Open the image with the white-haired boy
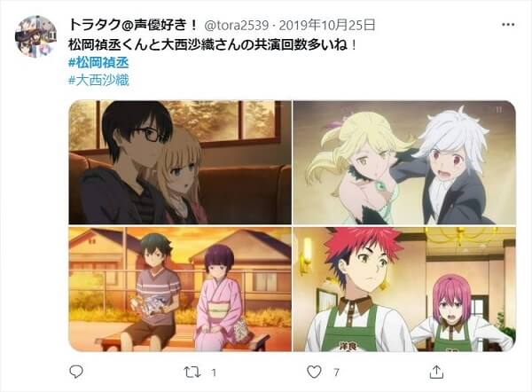Image resolution: width=532 pixels, height=392 pixels. (x=404, y=162)
